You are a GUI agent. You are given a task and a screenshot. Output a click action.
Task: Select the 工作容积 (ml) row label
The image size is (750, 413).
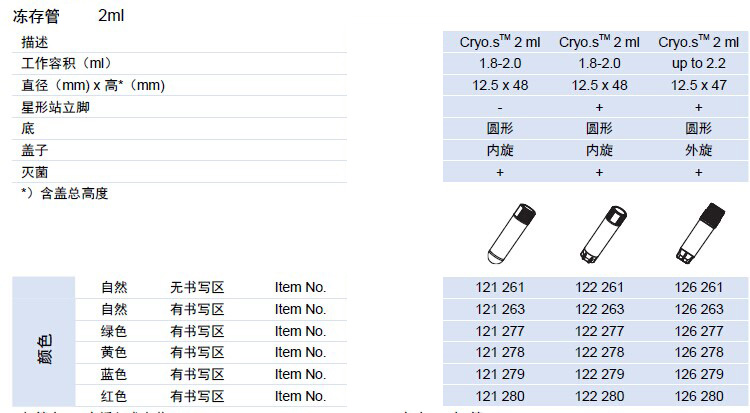[68, 64]
